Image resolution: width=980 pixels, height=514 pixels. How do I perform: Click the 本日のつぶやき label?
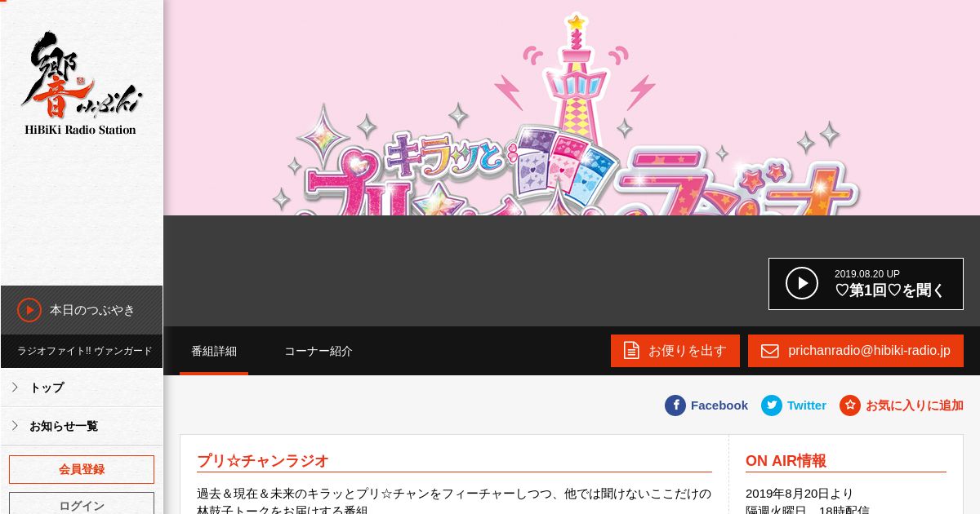point(92,310)
